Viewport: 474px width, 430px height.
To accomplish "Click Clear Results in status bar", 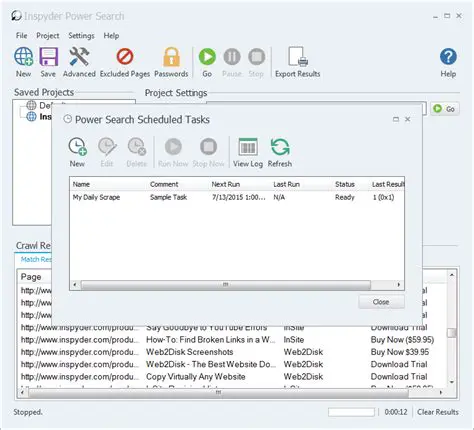I will (x=438, y=412).
